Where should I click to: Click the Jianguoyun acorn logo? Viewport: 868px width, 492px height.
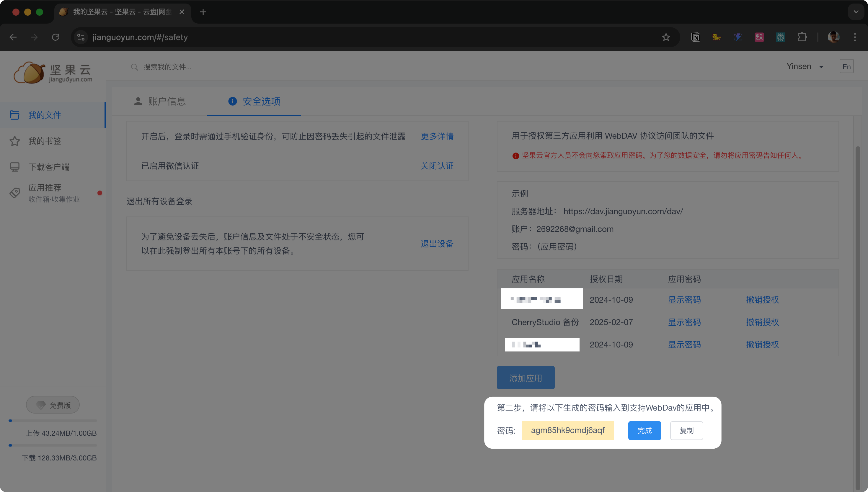(30, 72)
